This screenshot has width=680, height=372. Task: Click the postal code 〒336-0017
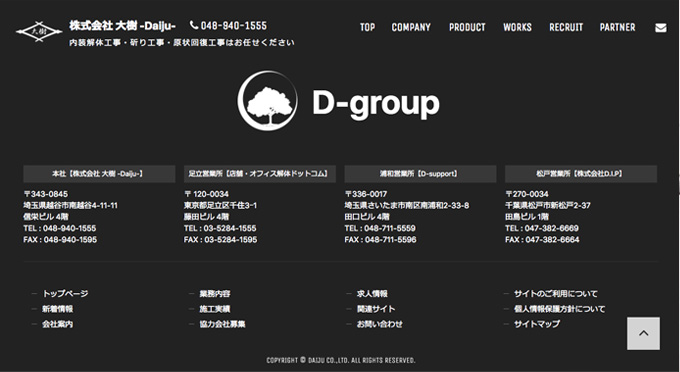tap(366, 194)
